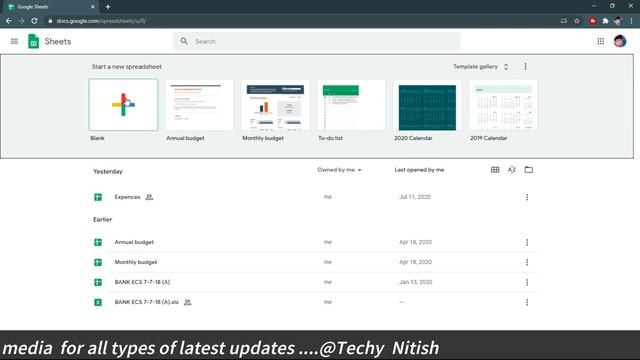Click the Jul 11, 2020 date
Screen dimensions: 640x360
point(415,197)
